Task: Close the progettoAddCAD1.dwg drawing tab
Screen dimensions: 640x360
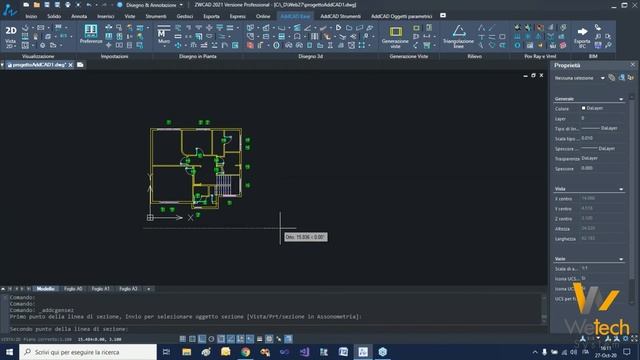Action: coord(71,65)
